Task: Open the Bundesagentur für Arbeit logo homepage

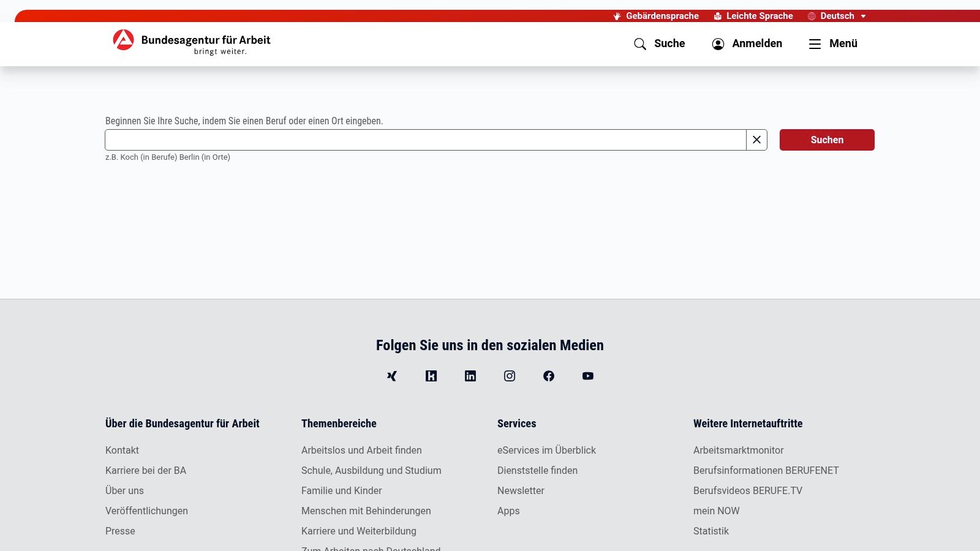Action: tap(191, 42)
